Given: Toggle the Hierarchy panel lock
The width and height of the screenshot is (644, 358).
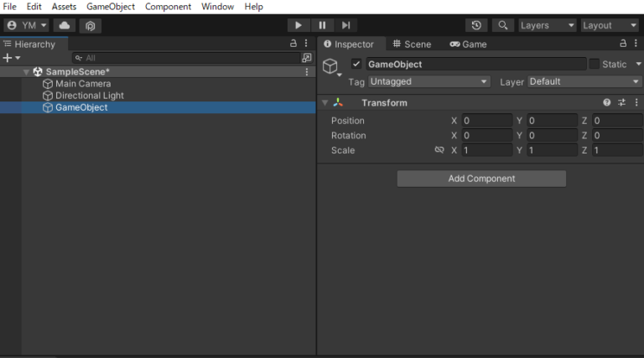Looking at the screenshot, I should tap(293, 43).
